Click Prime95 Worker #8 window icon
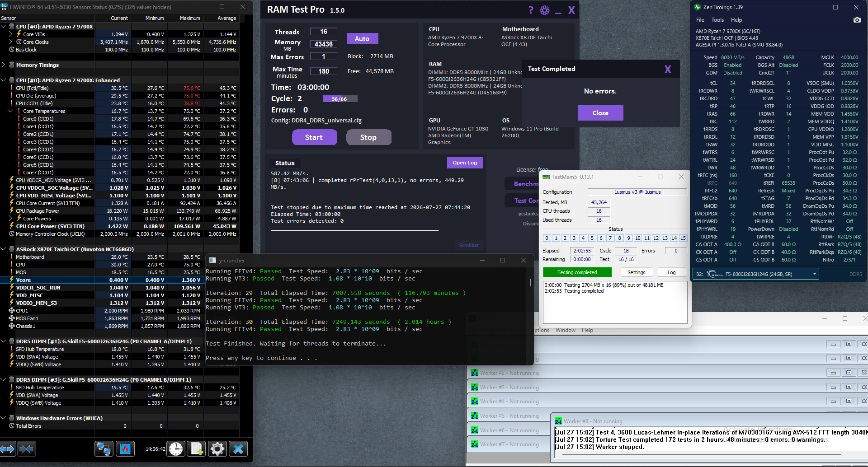This screenshot has height=467, width=868. coord(558,421)
